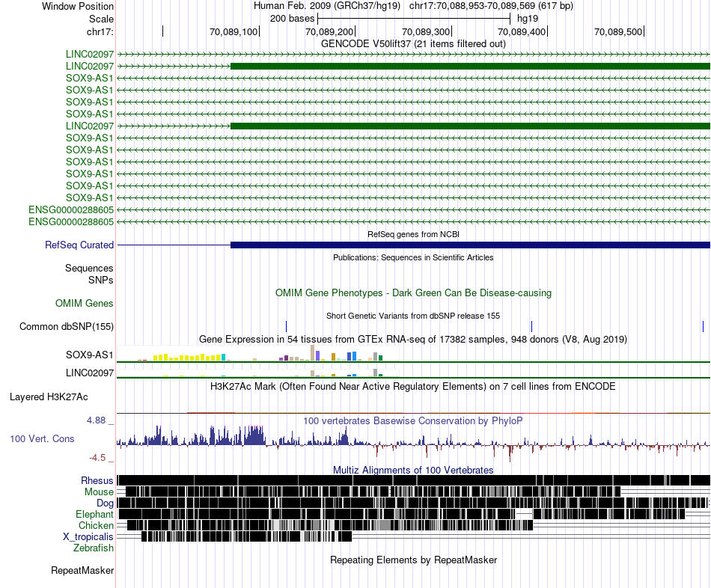The image size is (711, 588).
Task: Select the Scale track label
Action: (101, 19)
